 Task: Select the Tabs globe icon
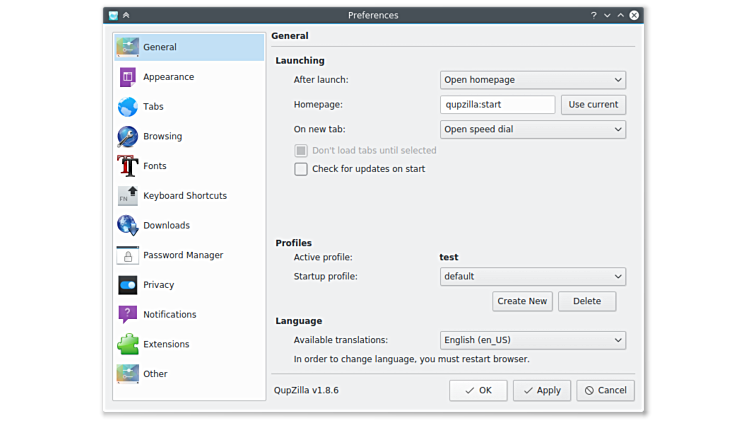(x=127, y=107)
